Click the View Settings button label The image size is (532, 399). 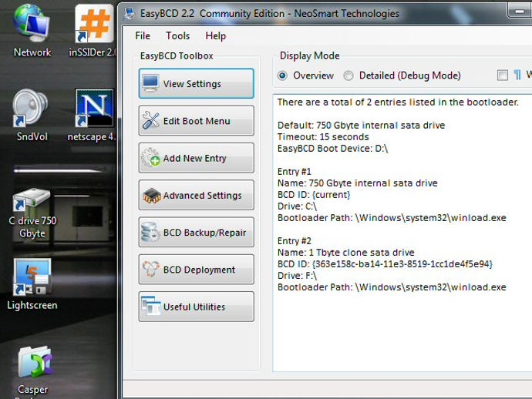[192, 84]
